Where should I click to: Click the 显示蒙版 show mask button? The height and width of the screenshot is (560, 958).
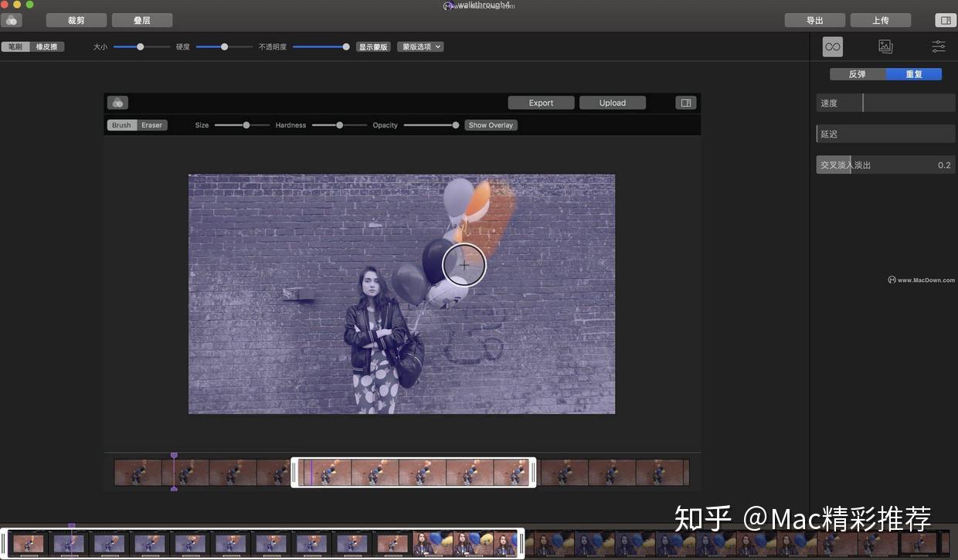point(373,46)
